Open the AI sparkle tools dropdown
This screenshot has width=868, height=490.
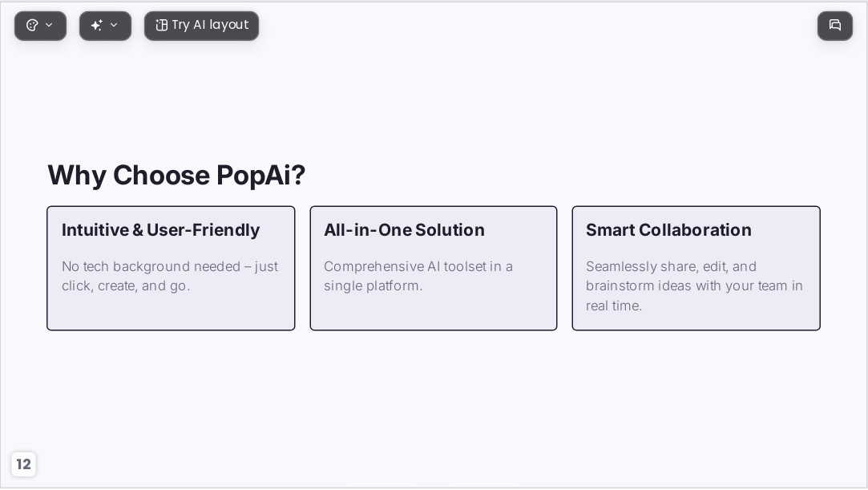105,26
